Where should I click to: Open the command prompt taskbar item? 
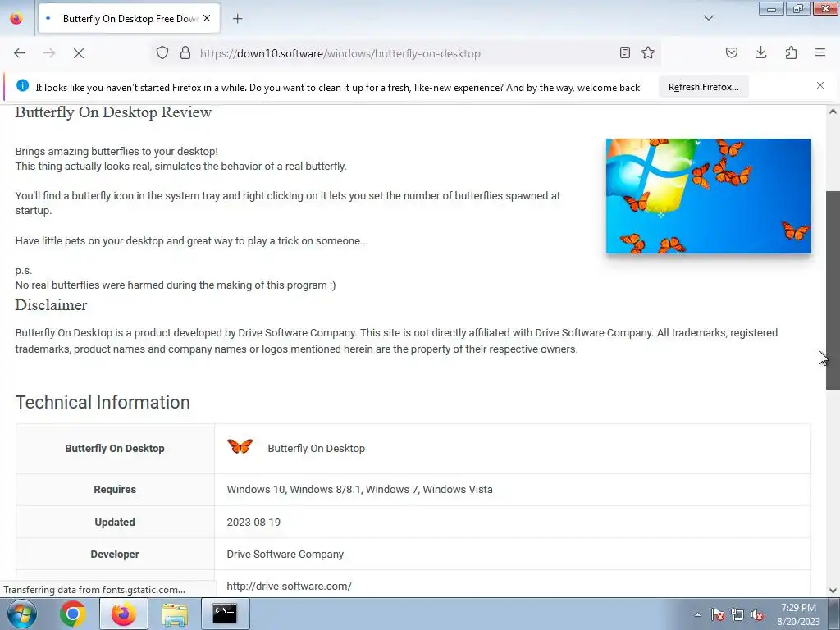click(x=225, y=614)
